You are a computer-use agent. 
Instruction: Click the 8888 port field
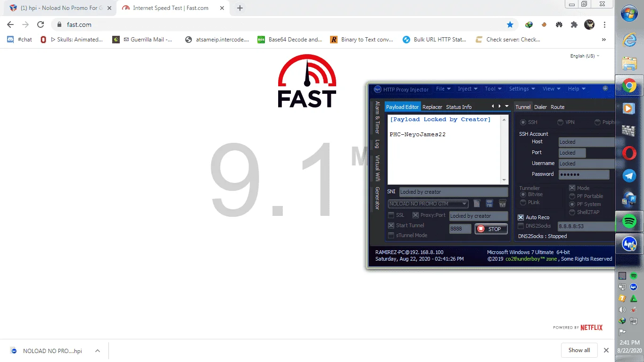460,229
